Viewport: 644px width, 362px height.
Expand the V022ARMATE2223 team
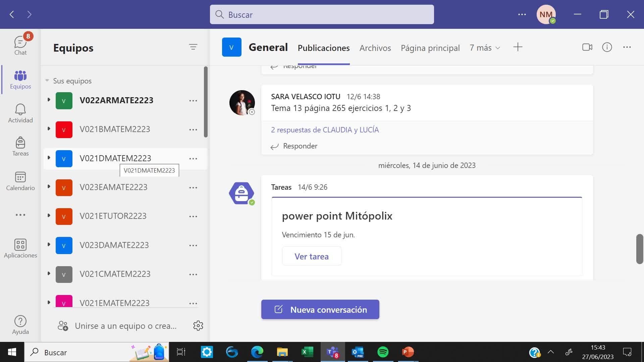click(49, 100)
